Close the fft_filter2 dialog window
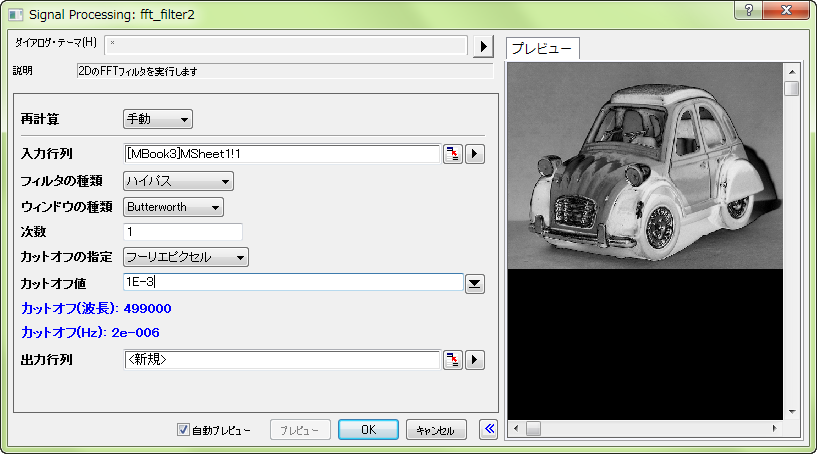Screen dimensions: 817x454 pos(787,10)
